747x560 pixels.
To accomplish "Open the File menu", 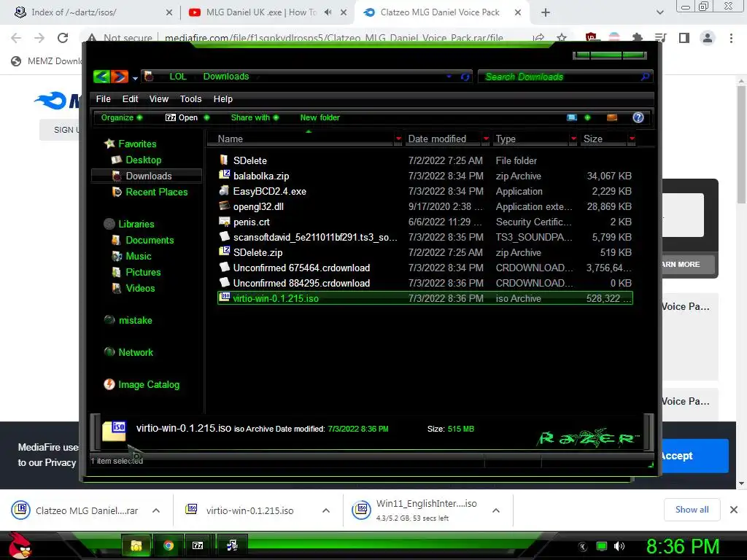I will (x=103, y=99).
